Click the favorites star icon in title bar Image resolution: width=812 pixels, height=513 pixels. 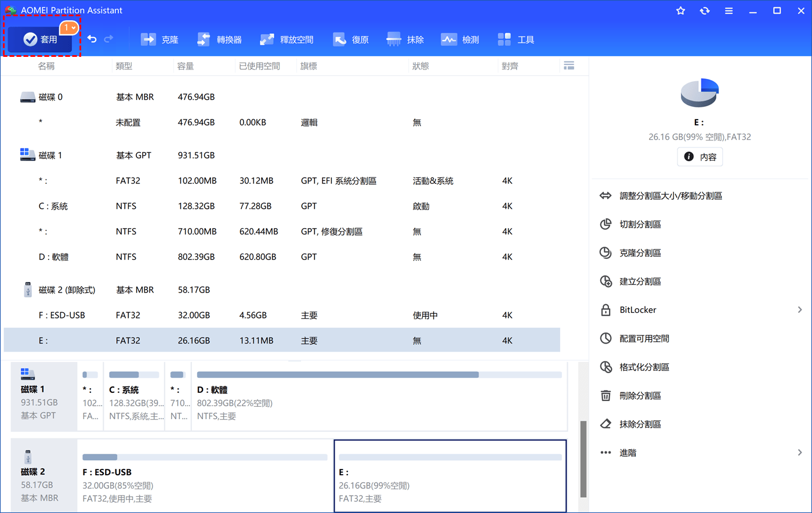pos(681,10)
